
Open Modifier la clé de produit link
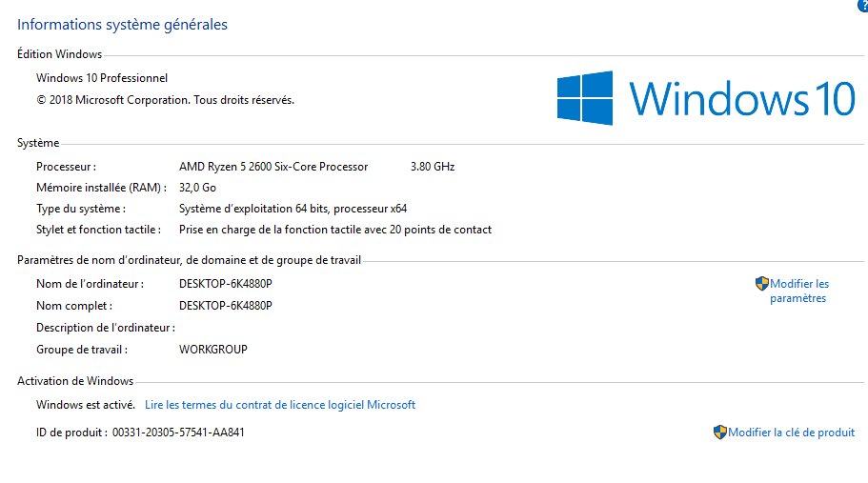791,433
